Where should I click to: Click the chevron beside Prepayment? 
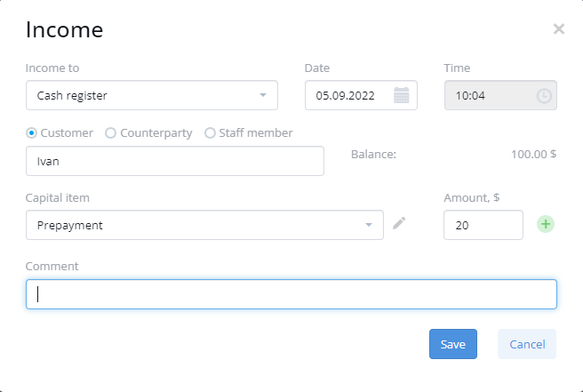(369, 225)
